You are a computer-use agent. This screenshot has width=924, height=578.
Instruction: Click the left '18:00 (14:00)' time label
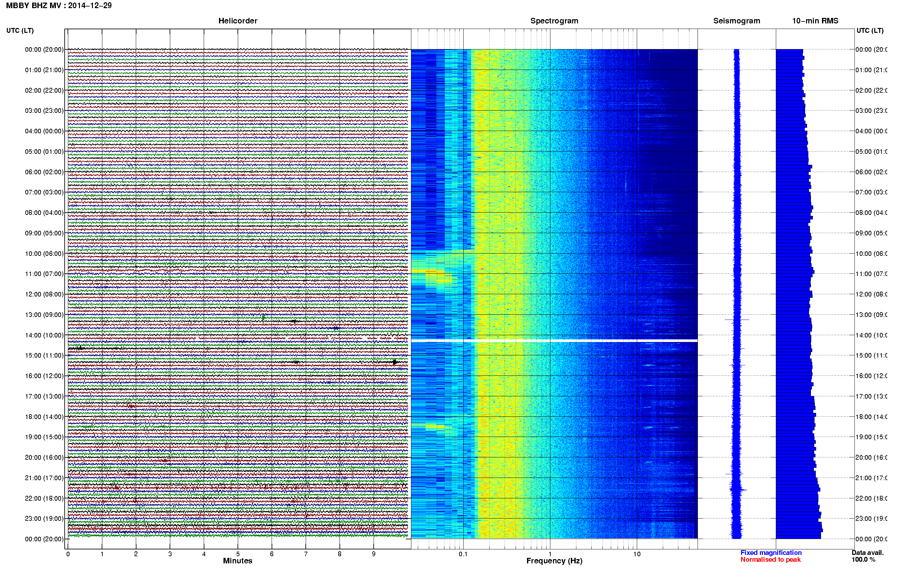[44, 417]
